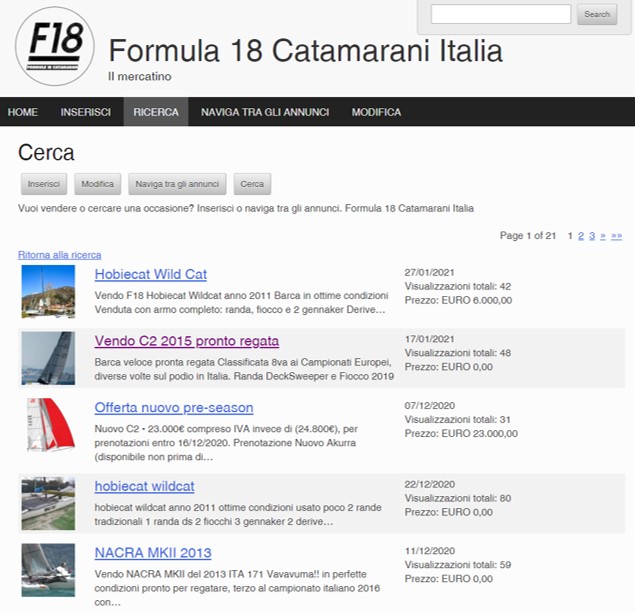The height and width of the screenshot is (613, 635).
Task: Jump to last page with double arrow
Action: point(616,236)
